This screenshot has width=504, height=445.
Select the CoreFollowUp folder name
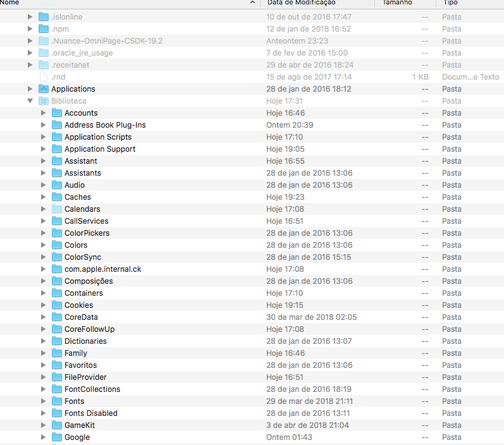click(89, 329)
